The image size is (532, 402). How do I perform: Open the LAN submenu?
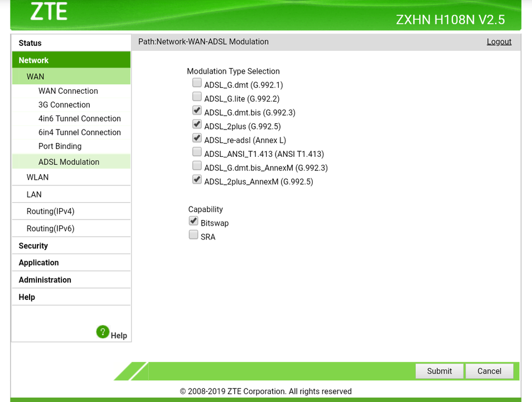tap(71, 195)
